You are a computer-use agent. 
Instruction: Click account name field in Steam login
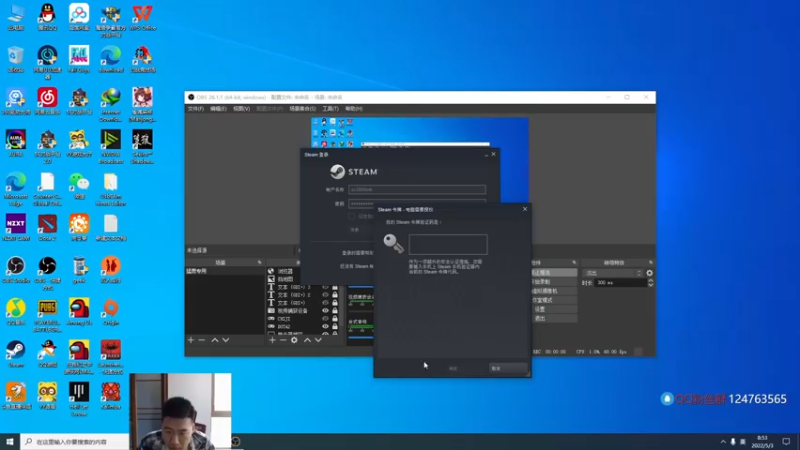417,189
